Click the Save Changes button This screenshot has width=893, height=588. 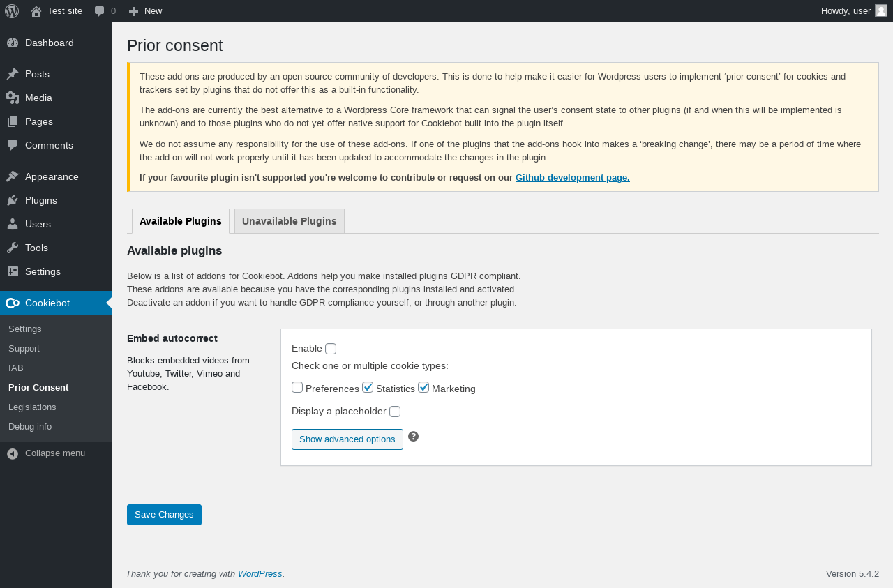point(164,515)
